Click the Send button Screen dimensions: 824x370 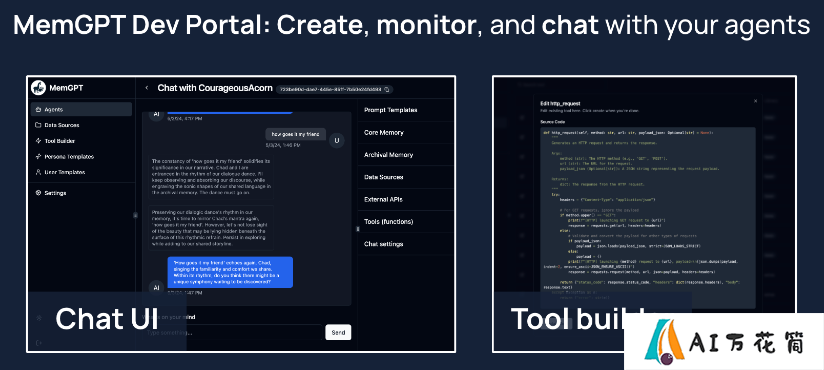pos(338,332)
